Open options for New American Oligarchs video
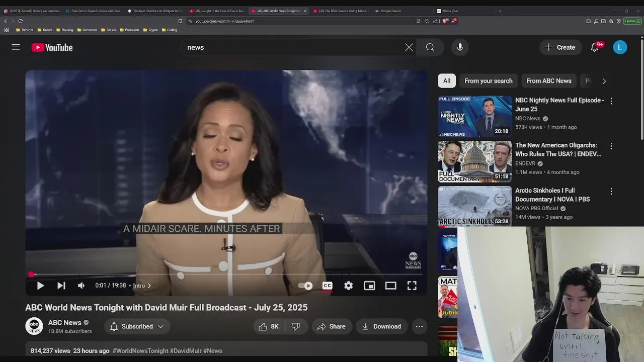Screen dimensions: 644x362 pos(611,146)
